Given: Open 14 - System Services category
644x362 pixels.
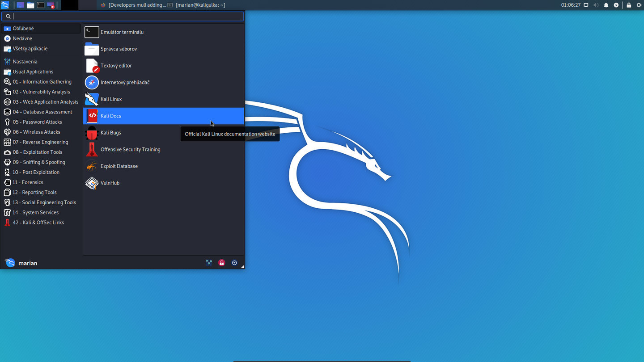Looking at the screenshot, I should 41,212.
